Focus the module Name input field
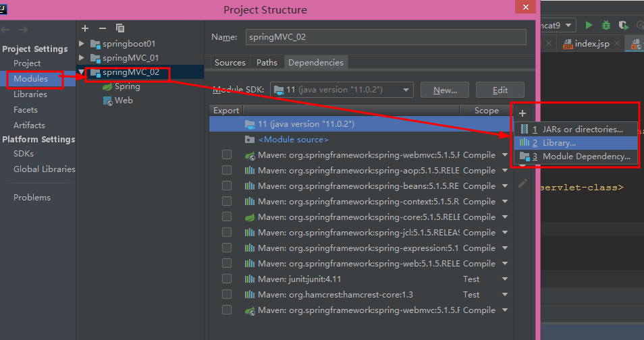The image size is (644, 340). tap(385, 37)
